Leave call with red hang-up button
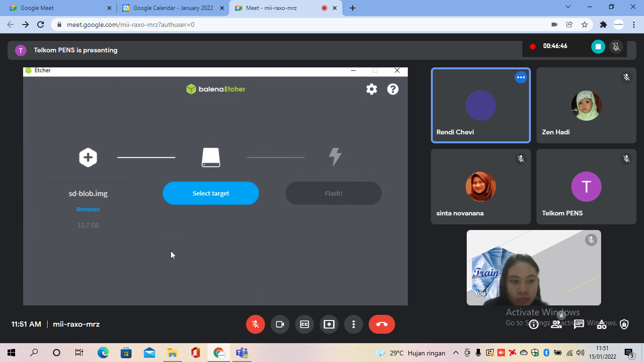Image resolution: width=644 pixels, height=362 pixels. tap(382, 324)
